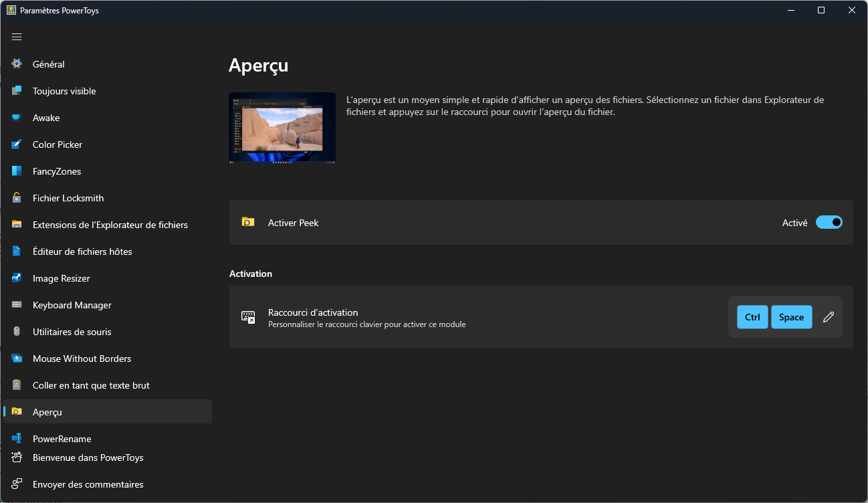Open Bienvenue dans PowerToys

click(108, 458)
